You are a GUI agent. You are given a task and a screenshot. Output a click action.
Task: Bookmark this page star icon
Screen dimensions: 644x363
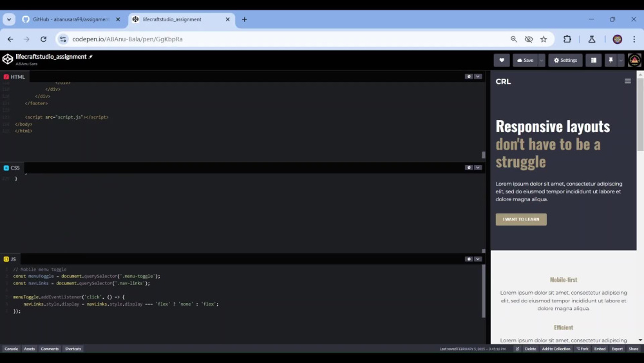[544, 39]
